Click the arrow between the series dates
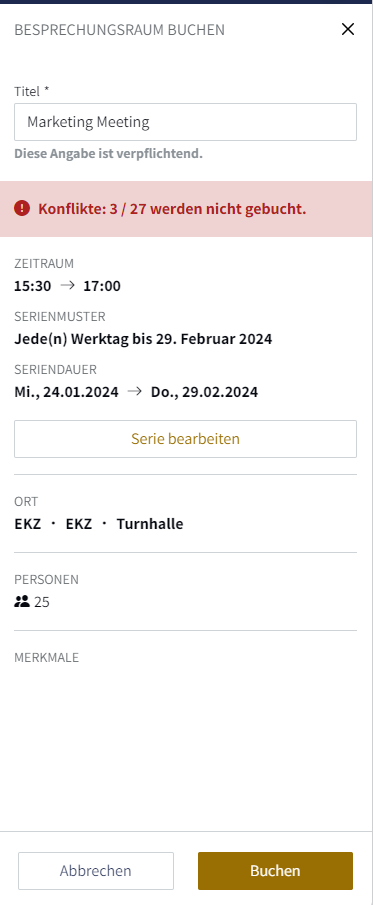373x905 pixels. point(135,391)
